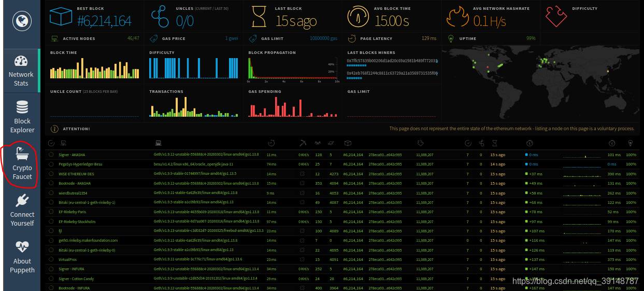Image resolution: width=644 pixels, height=291 pixels.
Task: Sort table by last block cube icon
Action: (348, 143)
